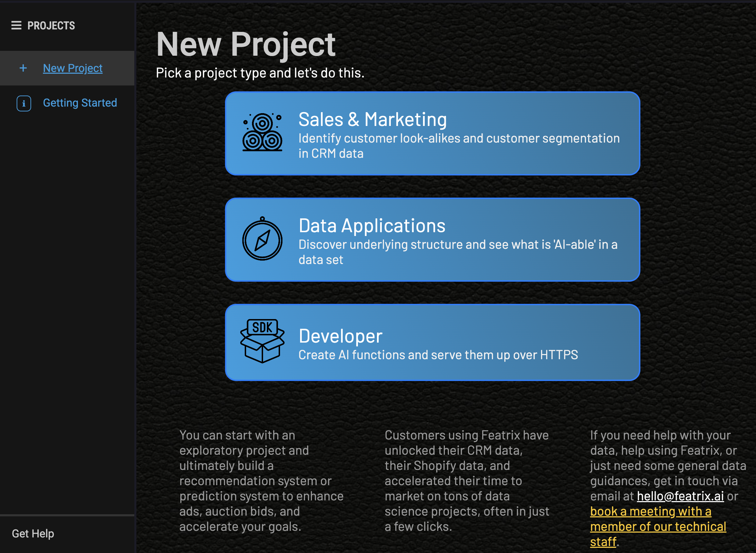
Task: Click the plus icon beside New Project
Action: (23, 68)
